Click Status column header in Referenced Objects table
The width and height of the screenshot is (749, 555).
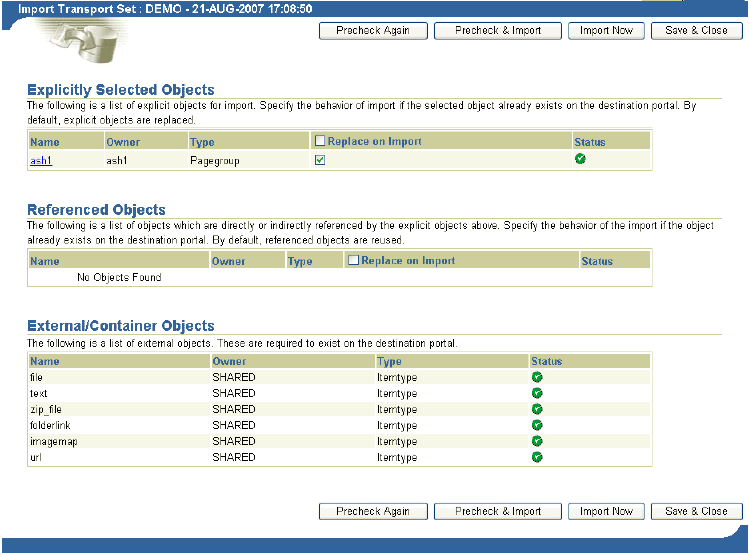click(x=597, y=261)
